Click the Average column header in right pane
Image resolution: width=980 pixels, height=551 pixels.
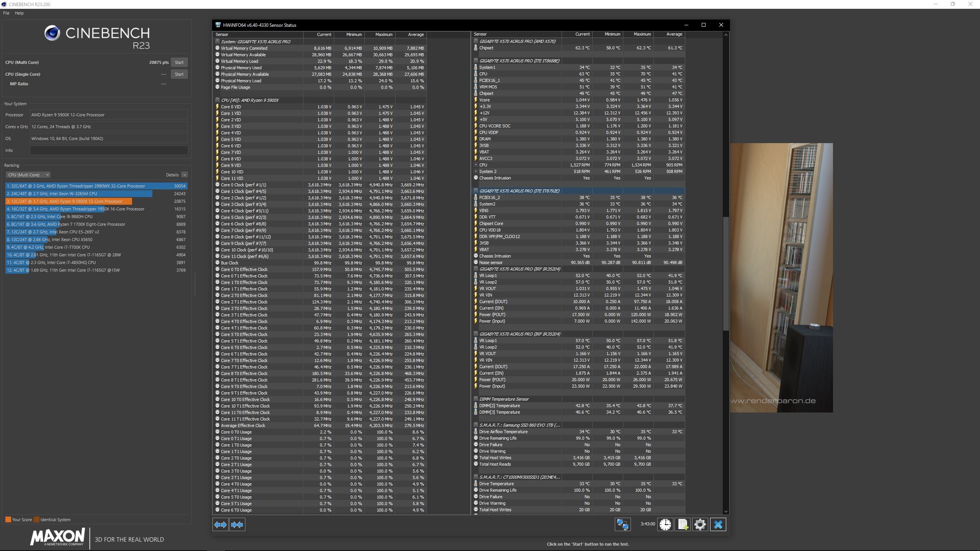[669, 34]
